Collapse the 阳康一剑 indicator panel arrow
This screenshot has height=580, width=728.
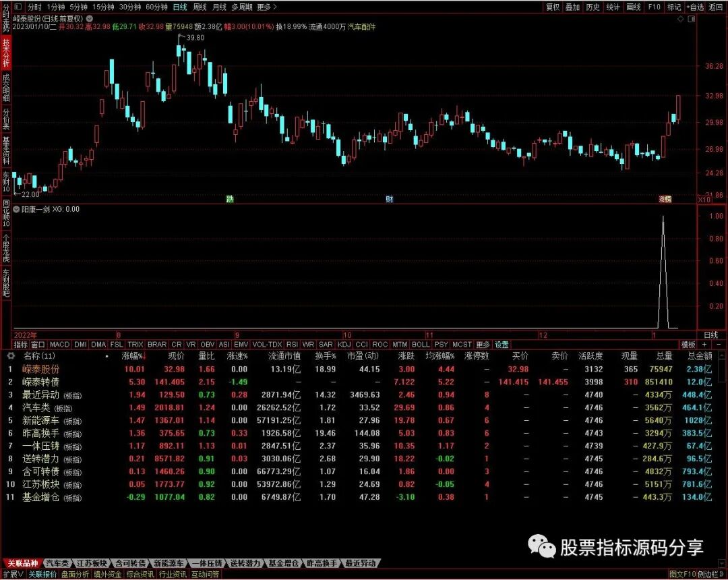point(16,210)
